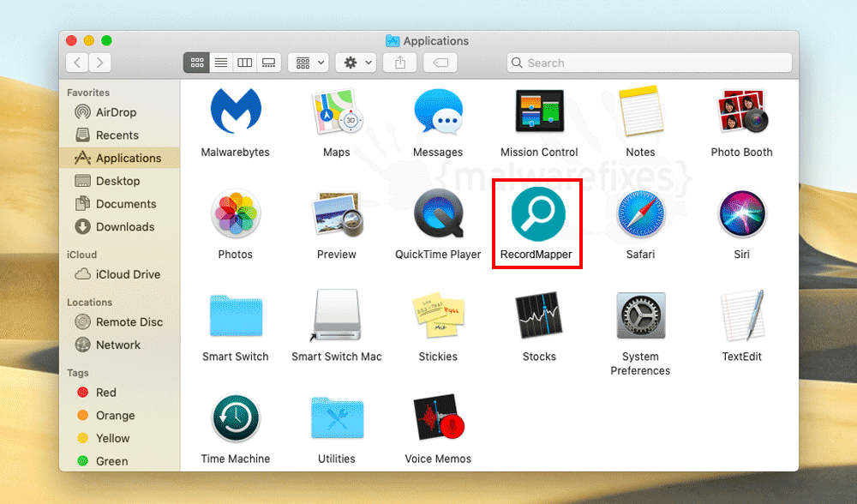Image resolution: width=857 pixels, height=504 pixels.
Task: Select the Preview application icon
Action: 337,213
